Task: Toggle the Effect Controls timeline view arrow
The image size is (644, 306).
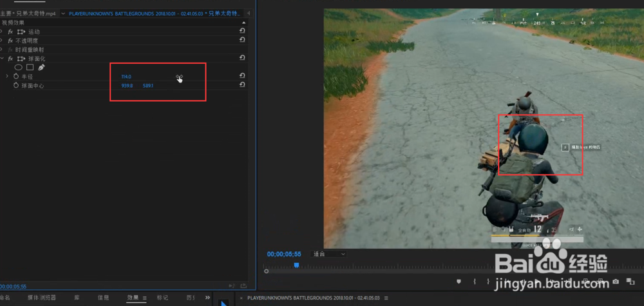Action: [x=249, y=14]
